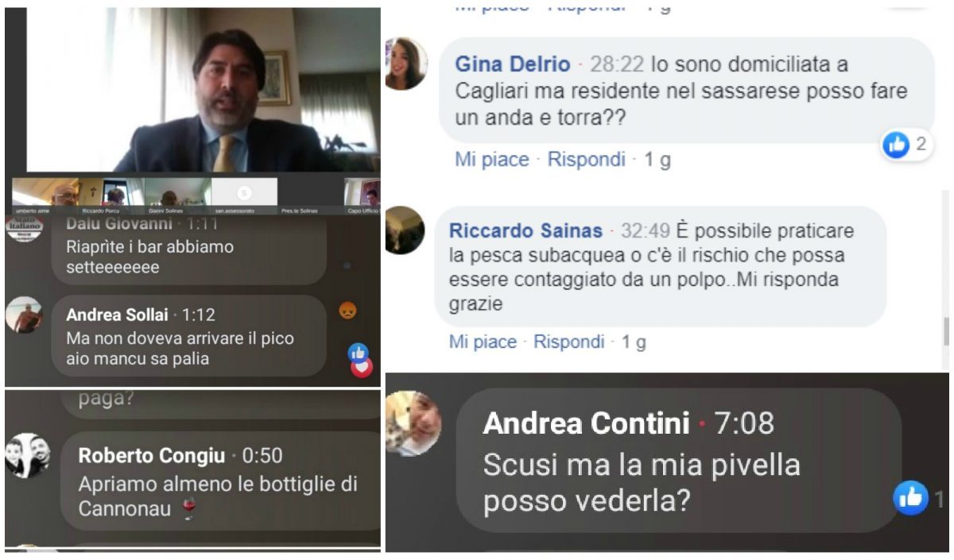The height and width of the screenshot is (560, 954).
Task: Open Andrea Contini's avatar picture
Action: [413, 423]
